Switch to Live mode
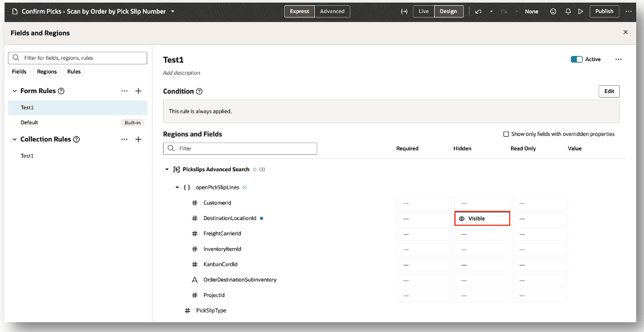Viewport: 644px width, 332px height. point(424,11)
